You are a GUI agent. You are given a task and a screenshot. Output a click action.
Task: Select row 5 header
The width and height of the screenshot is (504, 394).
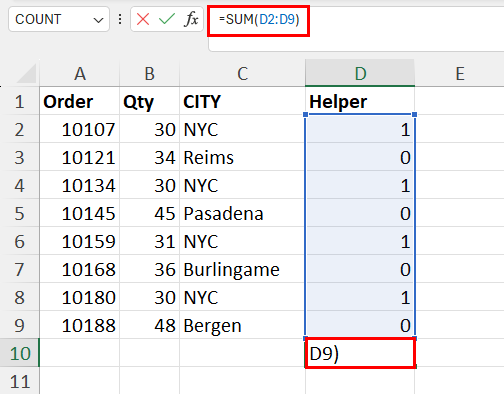[x=20, y=213]
